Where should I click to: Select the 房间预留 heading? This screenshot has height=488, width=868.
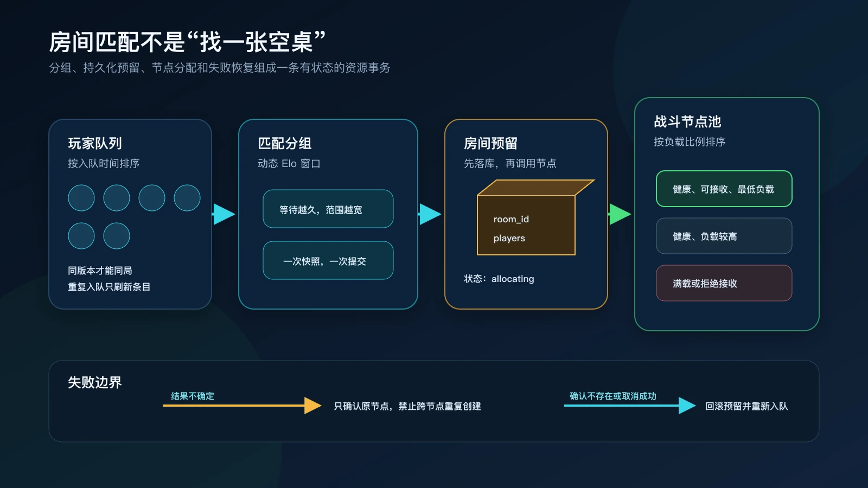[491, 143]
